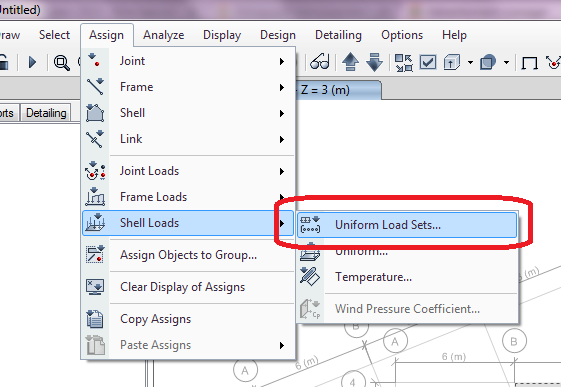
Task: Click the Link assign icon
Action: [x=95, y=139]
